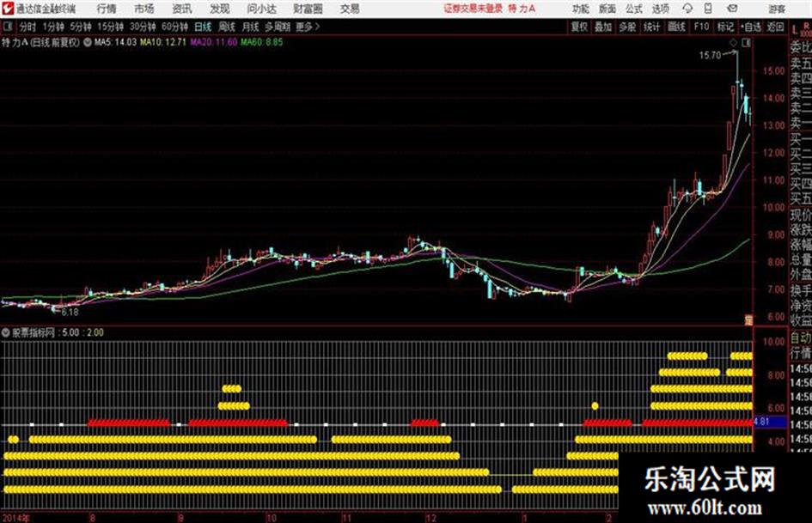Click the 2014年 time axis label

click(15, 518)
